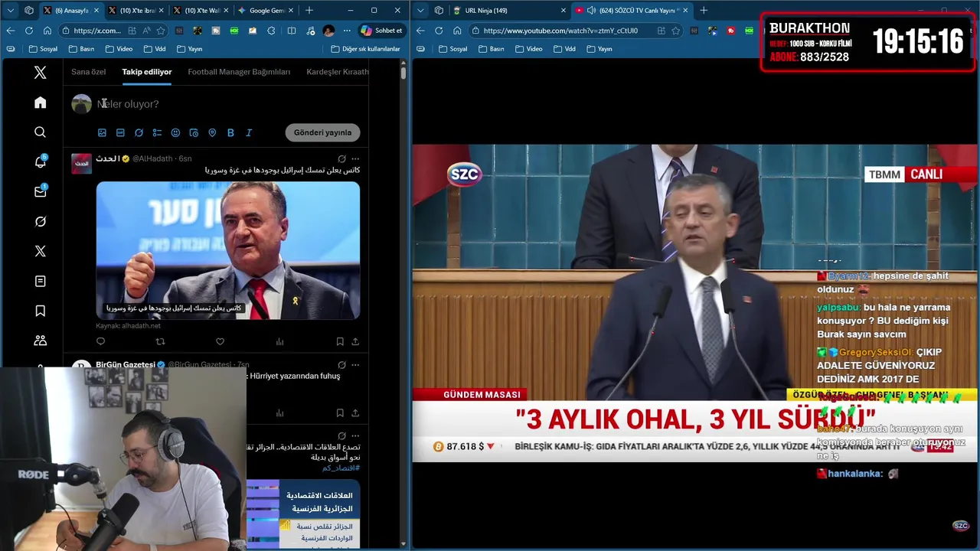This screenshot has height=551, width=980.
Task: Open Copilot 'Sohbet et' button
Action: point(381,31)
